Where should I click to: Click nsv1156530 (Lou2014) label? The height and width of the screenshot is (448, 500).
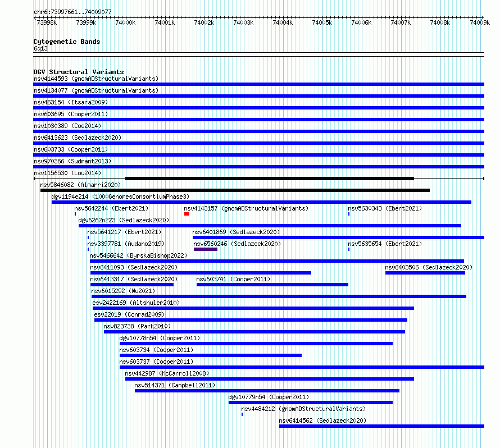coord(67,173)
